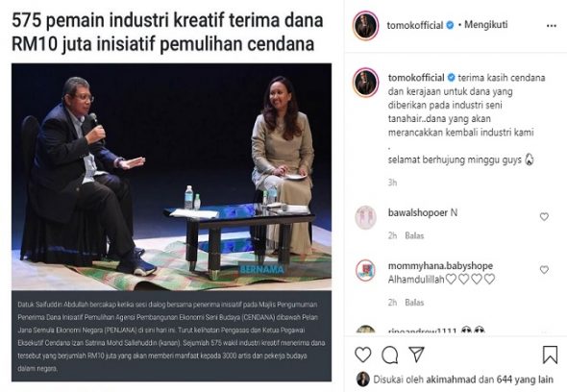Open akimahmad liker avatar near likes

pyautogui.click(x=363, y=380)
